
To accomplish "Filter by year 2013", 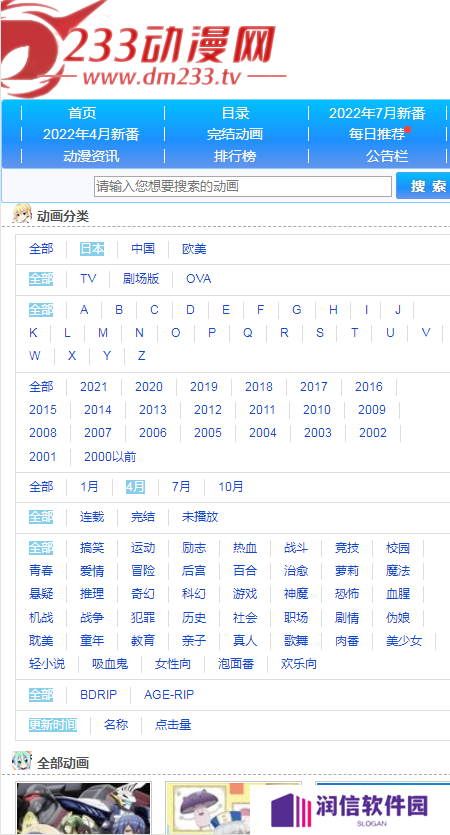I will pos(153,410).
